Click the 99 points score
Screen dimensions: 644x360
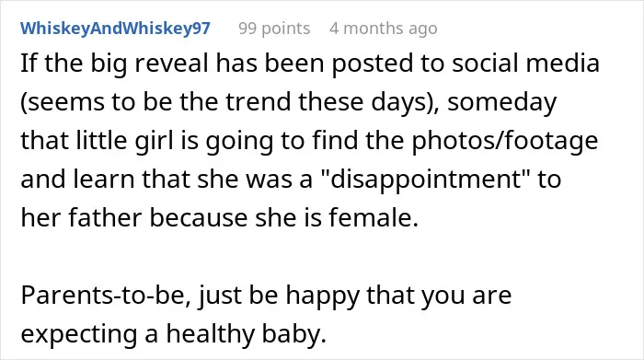coord(274,29)
